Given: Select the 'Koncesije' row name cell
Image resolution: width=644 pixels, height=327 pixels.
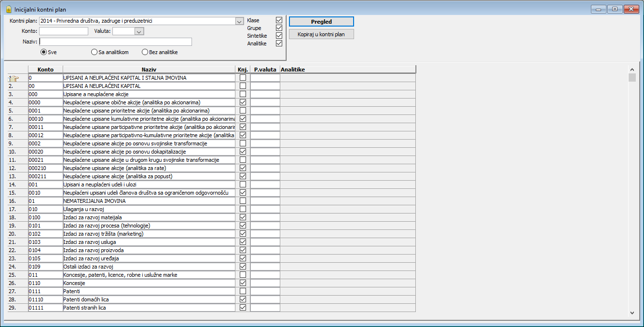Looking at the screenshot, I should tap(149, 283).
